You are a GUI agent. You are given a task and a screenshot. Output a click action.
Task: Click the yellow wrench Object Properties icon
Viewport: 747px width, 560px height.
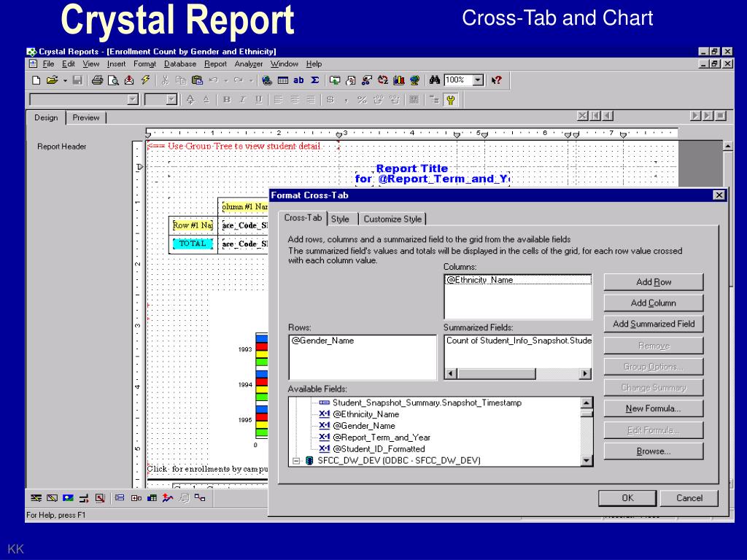click(450, 100)
